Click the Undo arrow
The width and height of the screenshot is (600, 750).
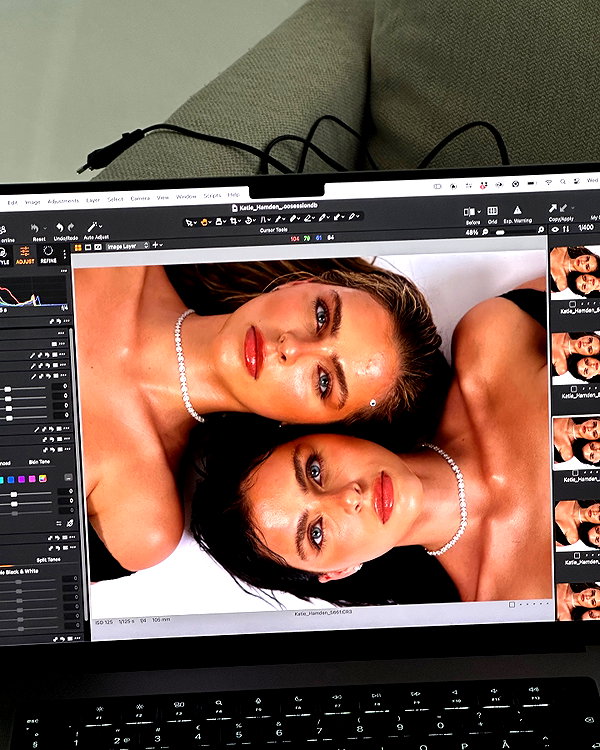[x=59, y=227]
